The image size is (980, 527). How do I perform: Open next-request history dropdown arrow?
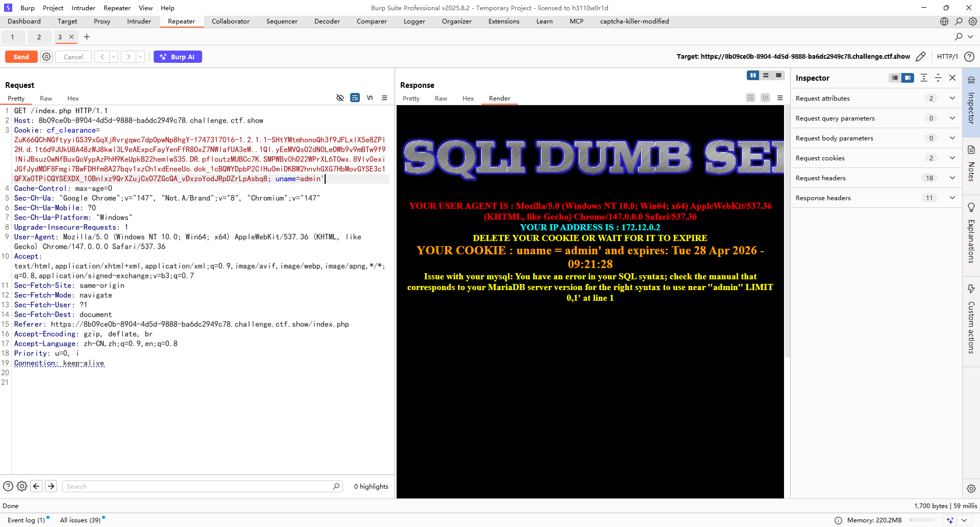pyautogui.click(x=140, y=57)
